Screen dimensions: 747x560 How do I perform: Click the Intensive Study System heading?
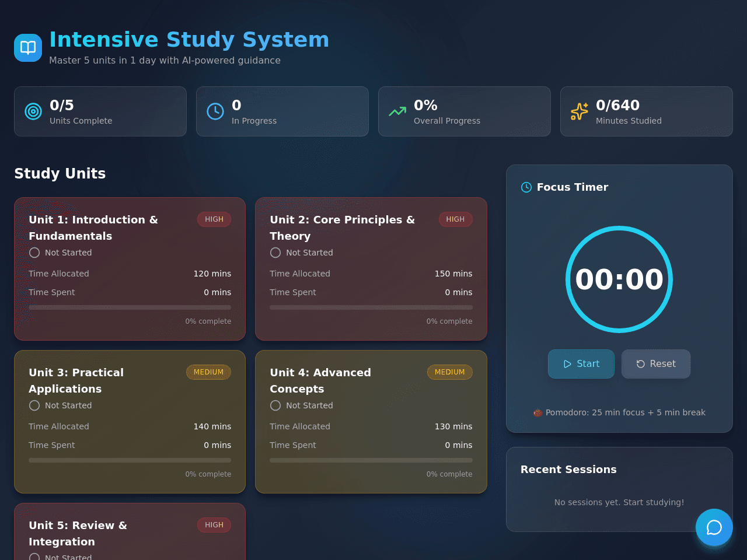[x=189, y=40]
